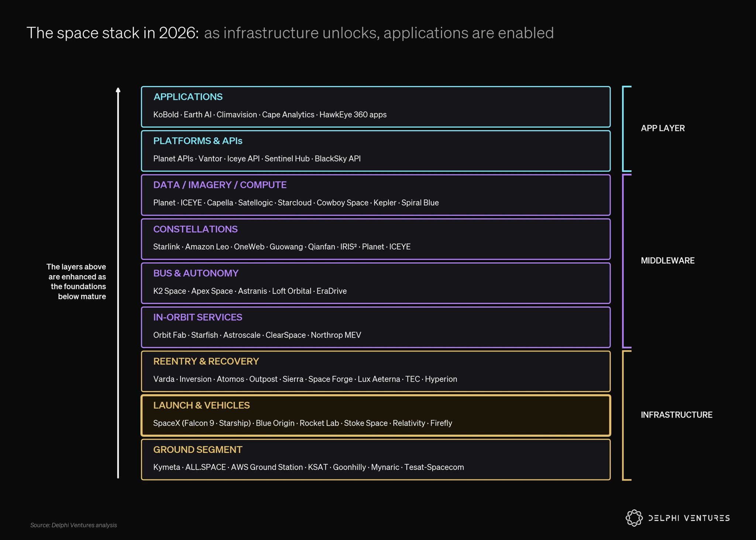Image resolution: width=756 pixels, height=540 pixels.
Task: Click 'EraDrive' in Bus & Autonomy row
Action: [x=331, y=291]
